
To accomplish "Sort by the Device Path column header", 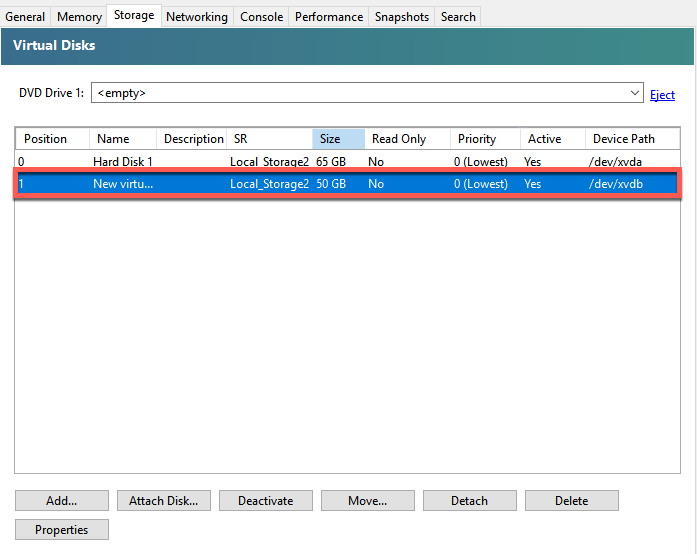I will (633, 139).
